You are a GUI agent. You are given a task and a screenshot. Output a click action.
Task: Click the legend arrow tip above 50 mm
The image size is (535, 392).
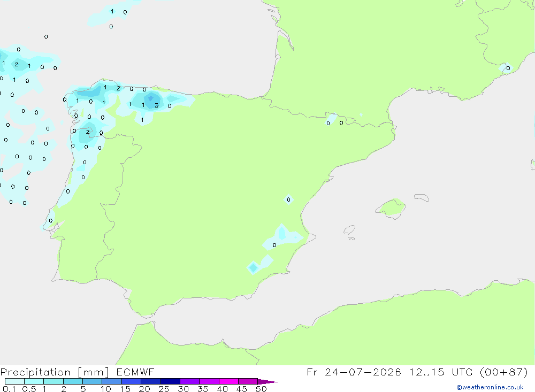[267, 382]
